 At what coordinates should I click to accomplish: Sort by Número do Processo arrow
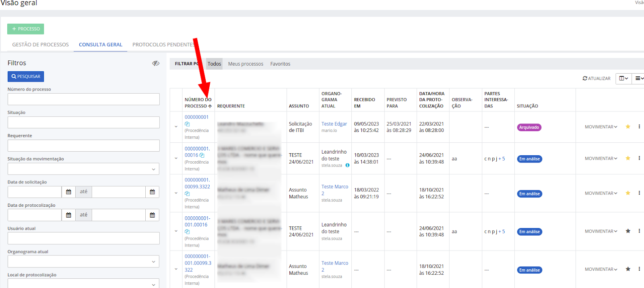coord(210,106)
